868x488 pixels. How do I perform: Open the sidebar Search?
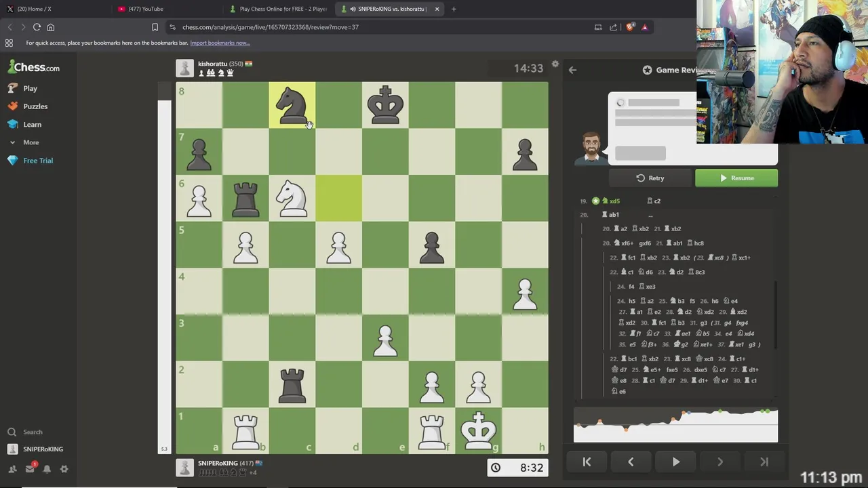25,432
